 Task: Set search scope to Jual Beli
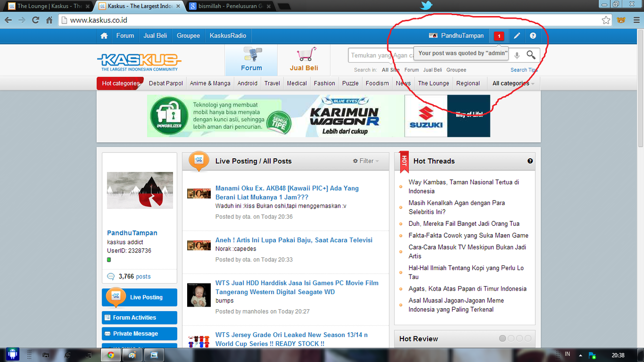pos(433,70)
